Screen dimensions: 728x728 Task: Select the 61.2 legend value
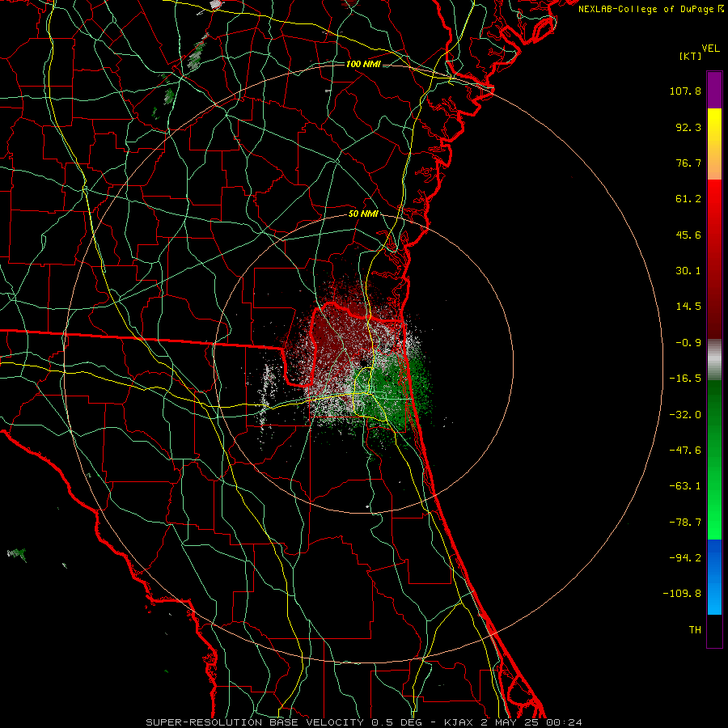tap(688, 199)
